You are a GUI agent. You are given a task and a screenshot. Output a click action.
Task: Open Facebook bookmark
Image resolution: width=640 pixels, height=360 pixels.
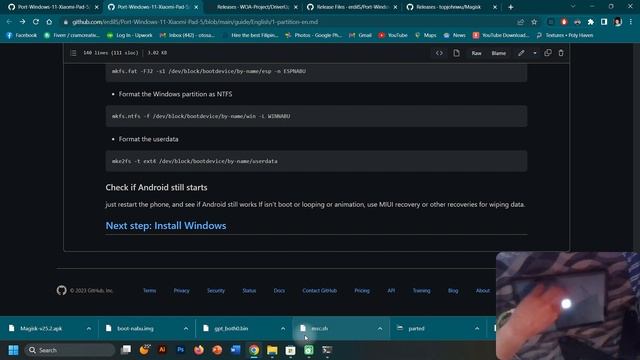point(22,36)
